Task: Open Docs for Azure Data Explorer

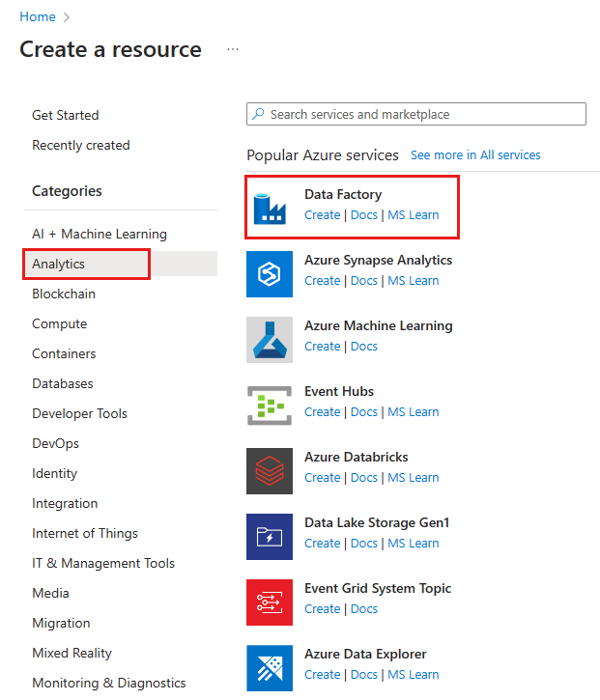Action: pyautogui.click(x=363, y=674)
